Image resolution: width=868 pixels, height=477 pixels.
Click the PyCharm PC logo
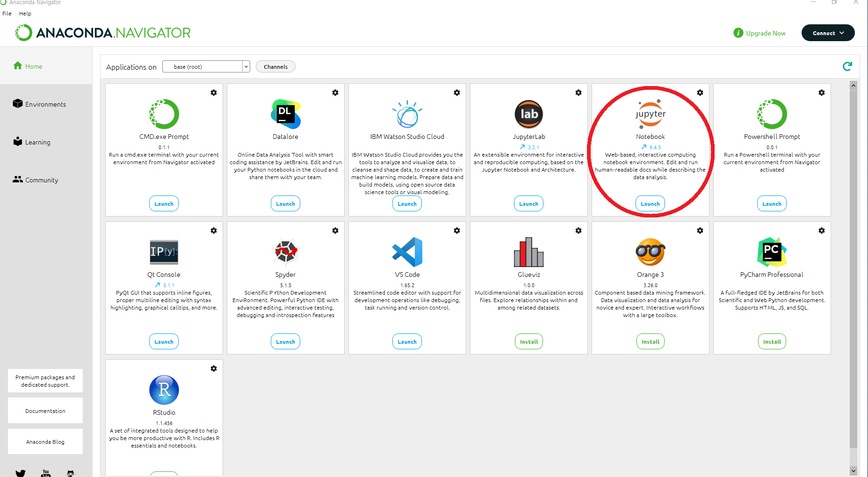[x=772, y=252]
